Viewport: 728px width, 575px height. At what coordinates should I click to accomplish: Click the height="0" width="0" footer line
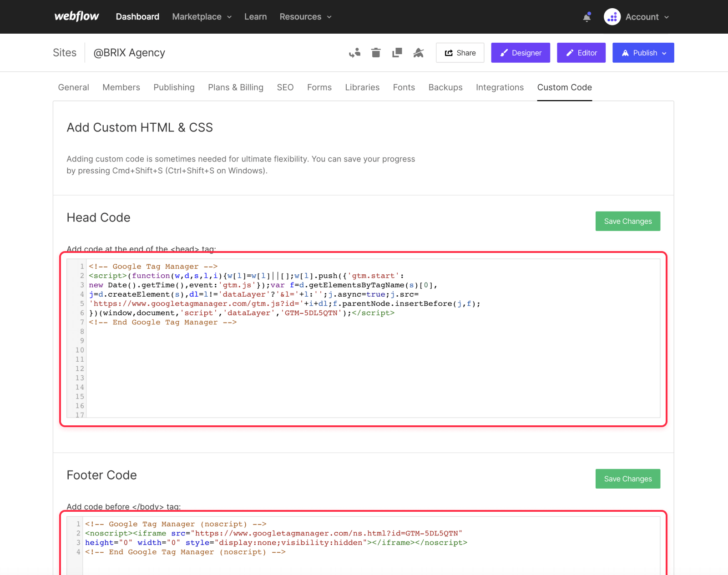276,543
